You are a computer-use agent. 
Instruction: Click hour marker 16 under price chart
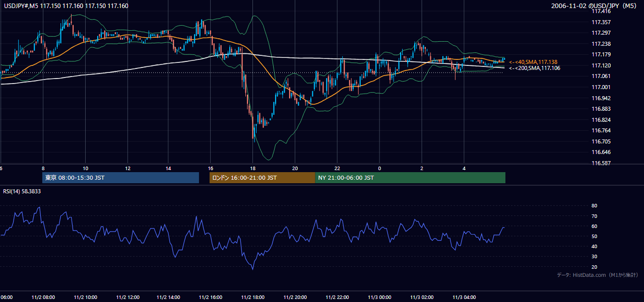(x=212, y=169)
